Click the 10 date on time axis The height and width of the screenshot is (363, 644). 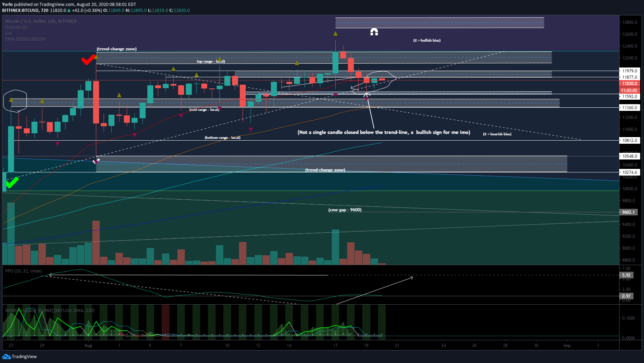tap(227, 346)
